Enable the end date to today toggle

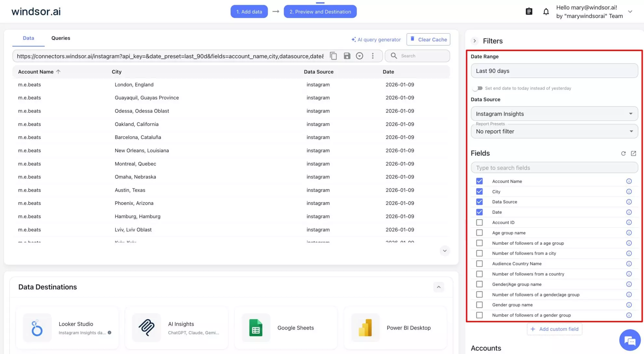click(478, 88)
